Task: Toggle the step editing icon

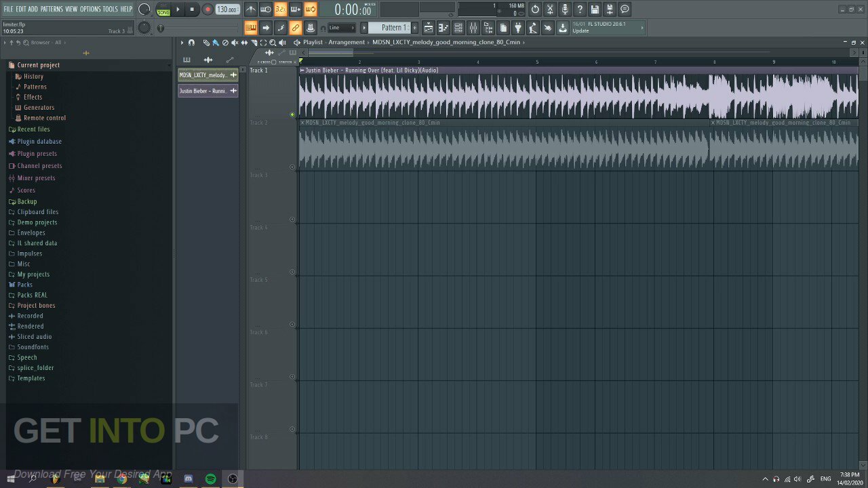Action: click(281, 28)
